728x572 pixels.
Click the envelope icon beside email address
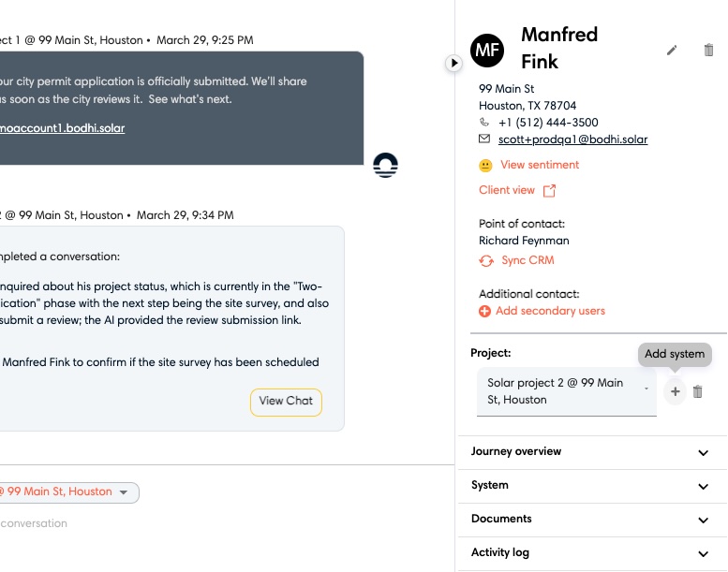[484, 139]
